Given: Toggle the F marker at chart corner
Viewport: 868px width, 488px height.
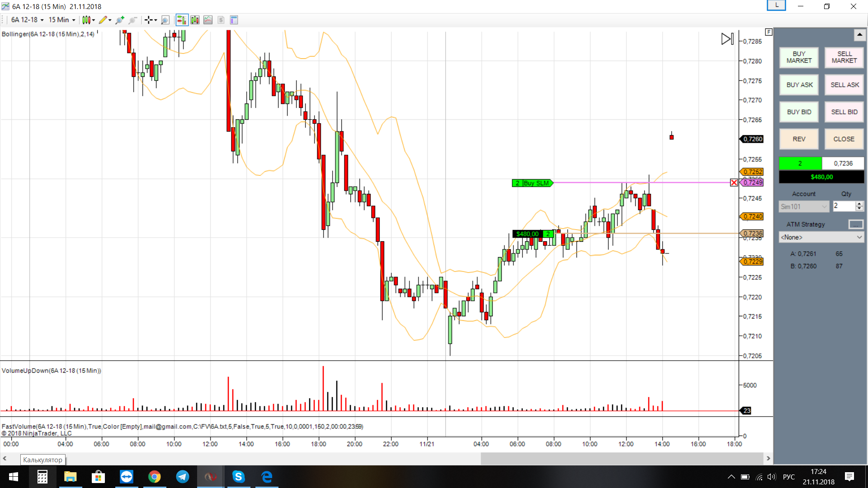Looking at the screenshot, I should [769, 32].
